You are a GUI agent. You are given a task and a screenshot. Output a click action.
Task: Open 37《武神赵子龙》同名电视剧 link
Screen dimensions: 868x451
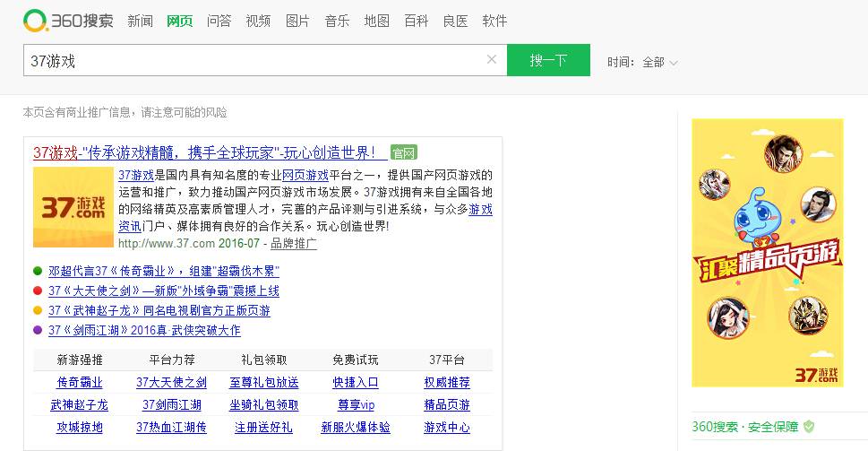(159, 310)
